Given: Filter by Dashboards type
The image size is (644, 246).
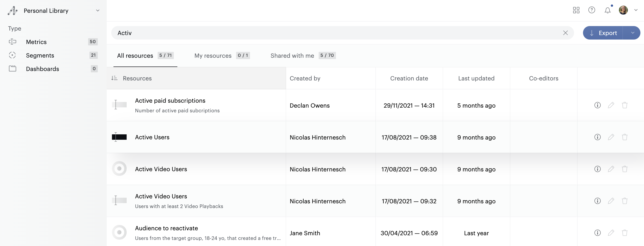Looking at the screenshot, I should [x=43, y=69].
